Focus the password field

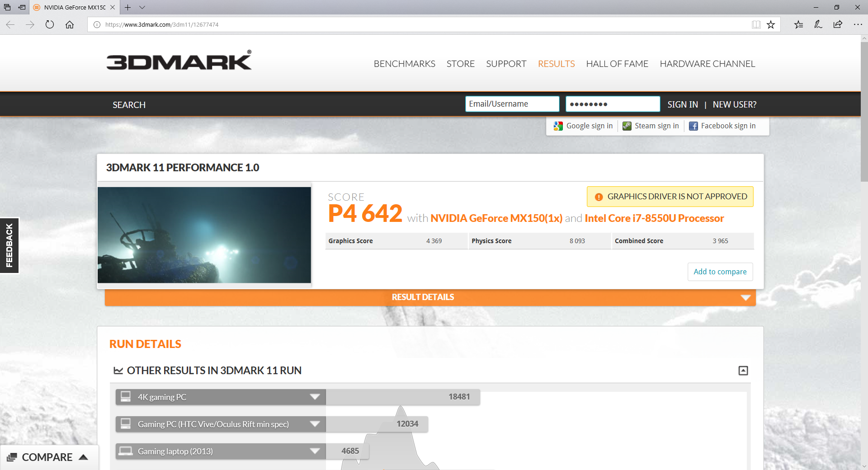pyautogui.click(x=613, y=104)
